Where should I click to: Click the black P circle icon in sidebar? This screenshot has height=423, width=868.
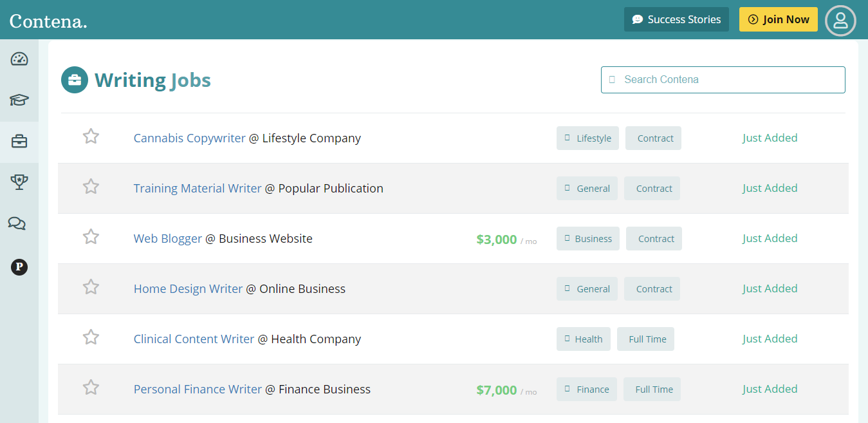19,267
